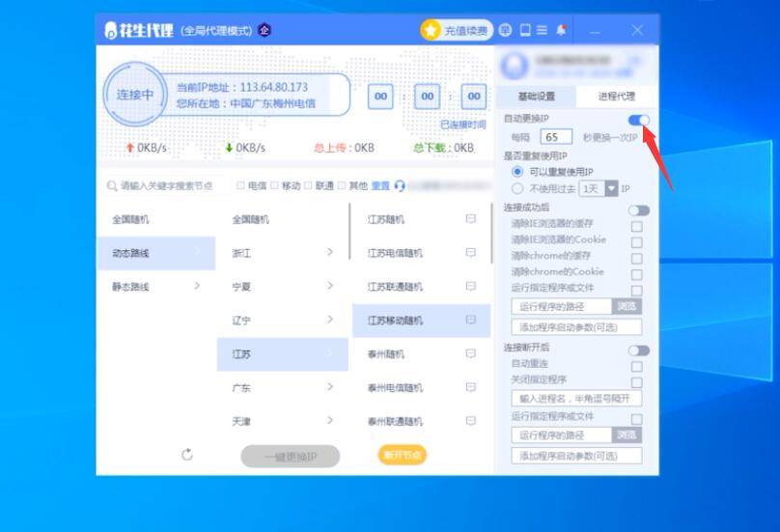Check the 联通 filter checkbox

coord(308,185)
